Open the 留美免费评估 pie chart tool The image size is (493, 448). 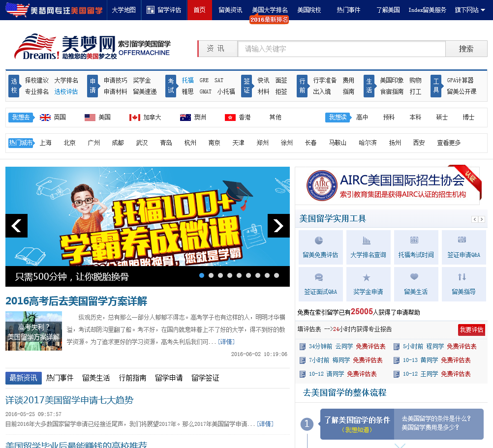320,247
